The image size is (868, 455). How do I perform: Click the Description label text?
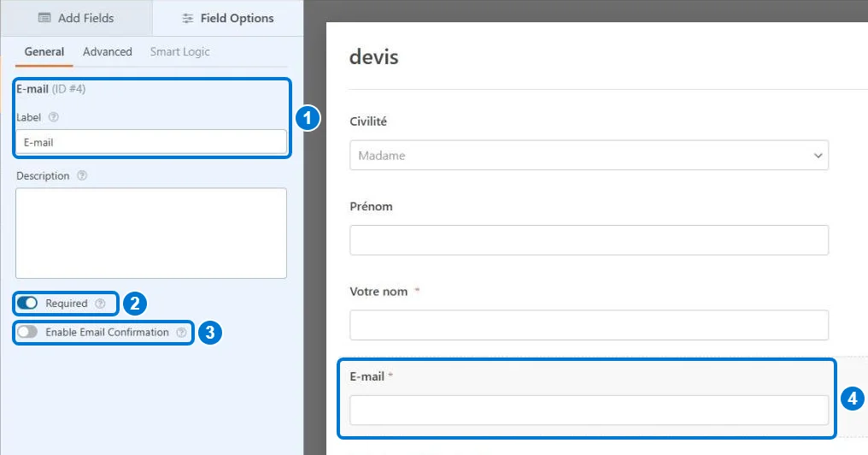[43, 175]
